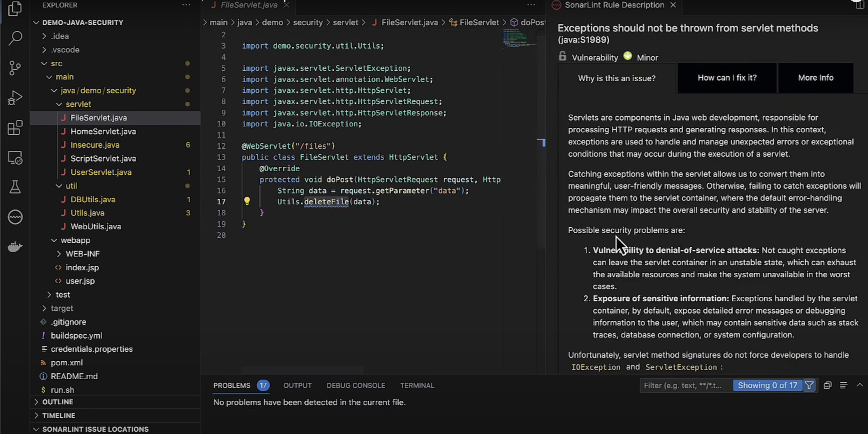The image size is (868, 434).
Task: Toggle the lightbulb quick fix on line 17
Action: (x=247, y=201)
